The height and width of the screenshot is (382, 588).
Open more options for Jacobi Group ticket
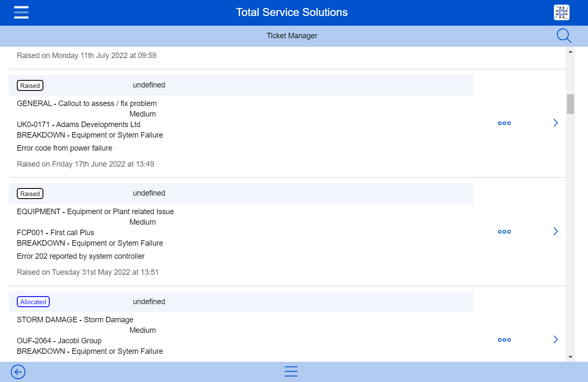point(504,340)
